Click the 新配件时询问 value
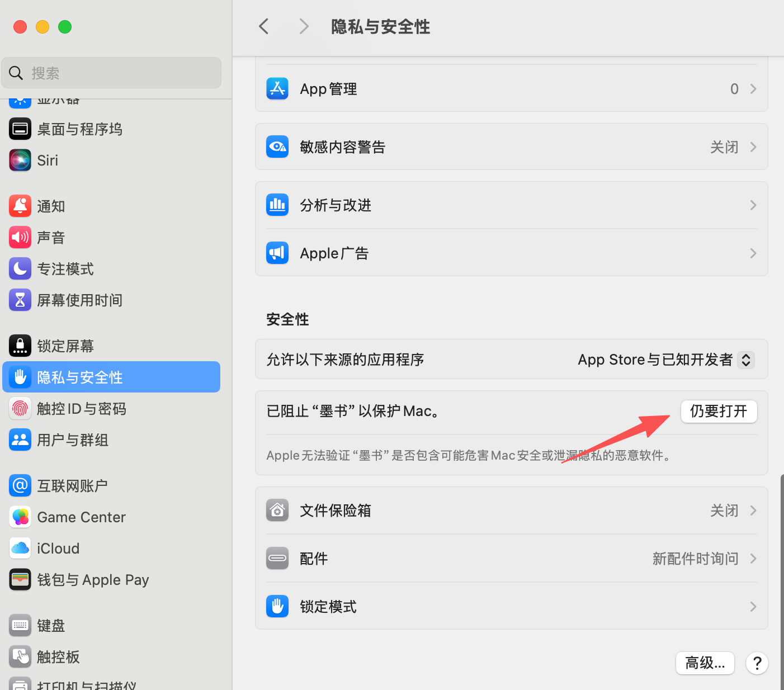Screen dimensions: 784x690 pos(696,559)
